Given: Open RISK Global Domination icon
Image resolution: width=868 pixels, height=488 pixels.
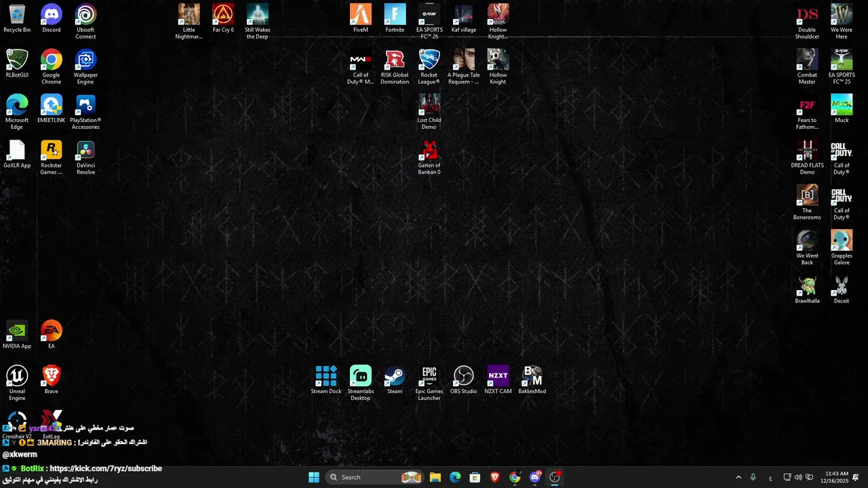Looking at the screenshot, I should (395, 67).
